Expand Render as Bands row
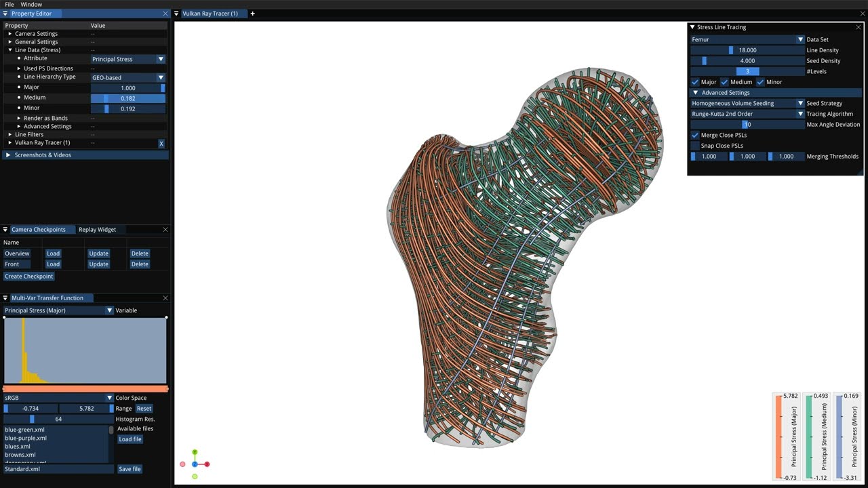Screen dimensions: 868x488 (19, 119)
